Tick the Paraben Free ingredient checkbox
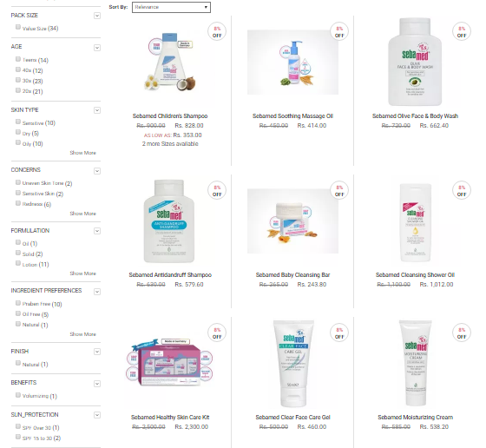The height and width of the screenshot is (448, 486). [x=18, y=303]
